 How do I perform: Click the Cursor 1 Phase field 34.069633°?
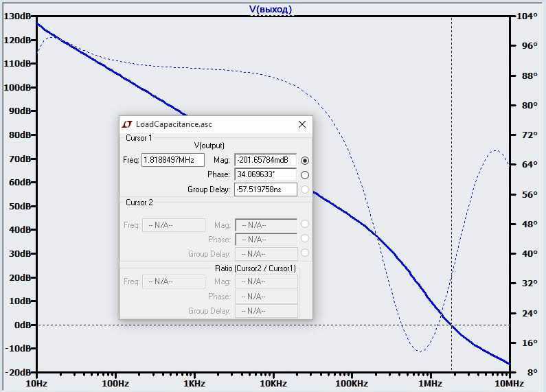point(265,174)
